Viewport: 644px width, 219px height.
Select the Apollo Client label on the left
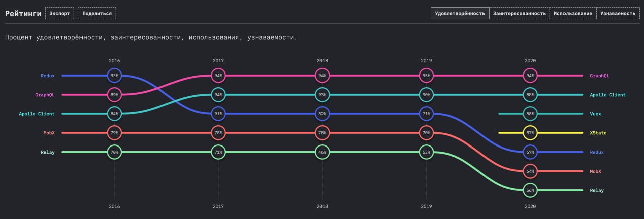37,114
